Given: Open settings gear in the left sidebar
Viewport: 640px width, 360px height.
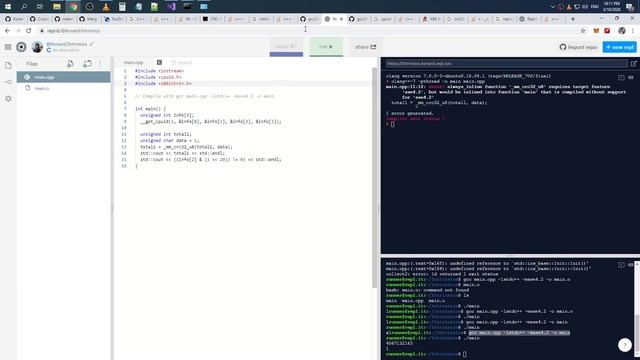Looking at the screenshot, I should (x=8, y=99).
